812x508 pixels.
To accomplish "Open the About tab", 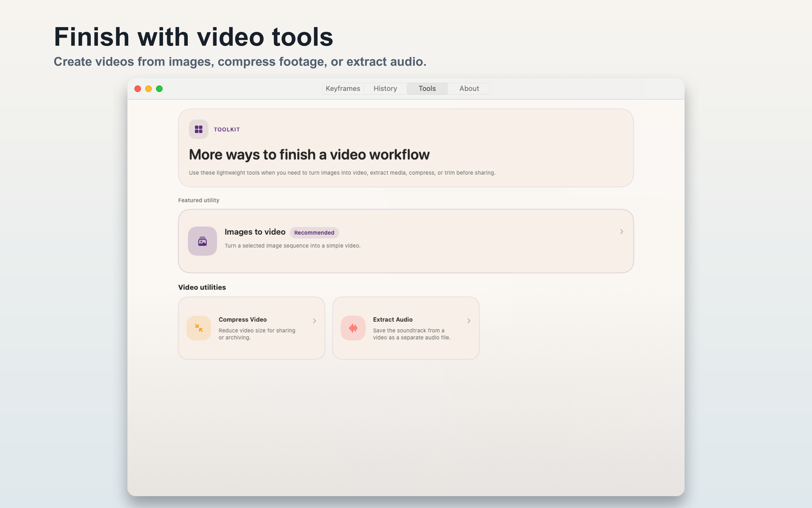I will click(469, 89).
